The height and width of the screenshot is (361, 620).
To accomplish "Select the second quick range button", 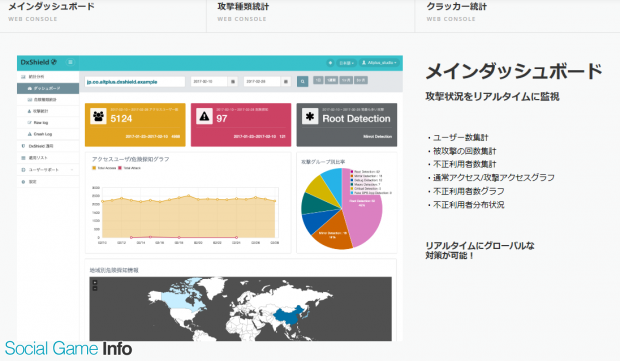I will click(x=331, y=80).
